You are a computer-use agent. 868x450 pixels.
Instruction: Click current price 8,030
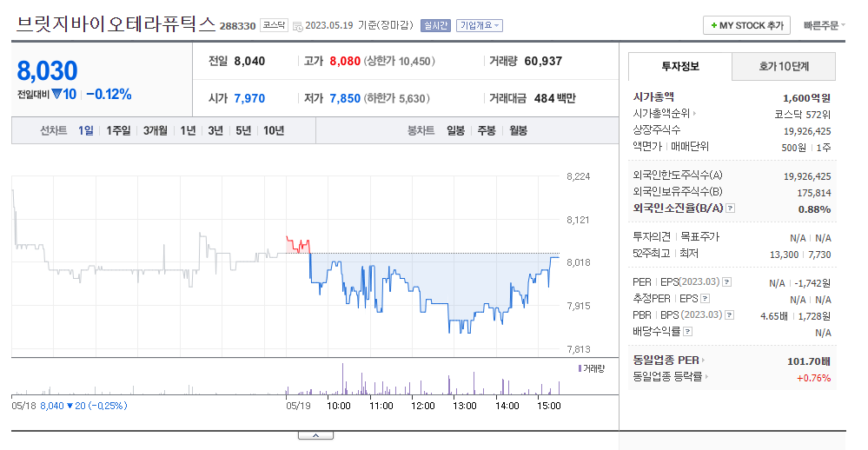47,71
